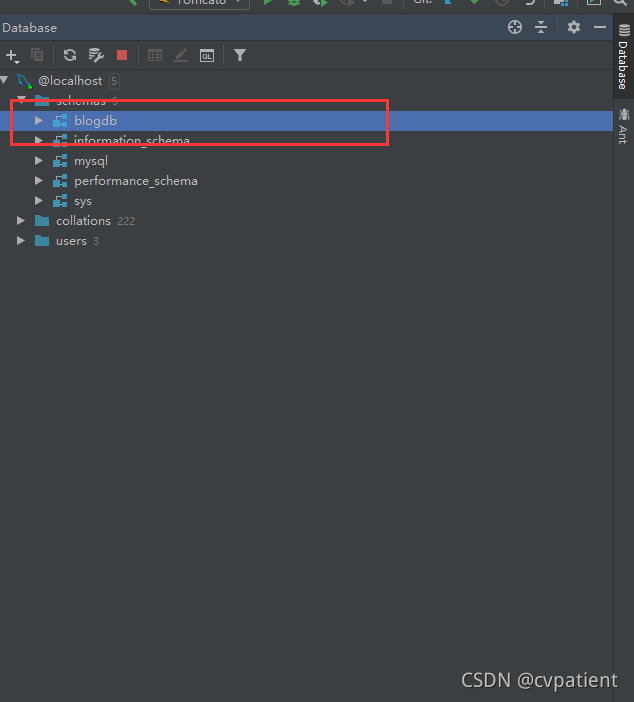Click the 222 count beside collations
634x702 pixels.
[126, 221]
